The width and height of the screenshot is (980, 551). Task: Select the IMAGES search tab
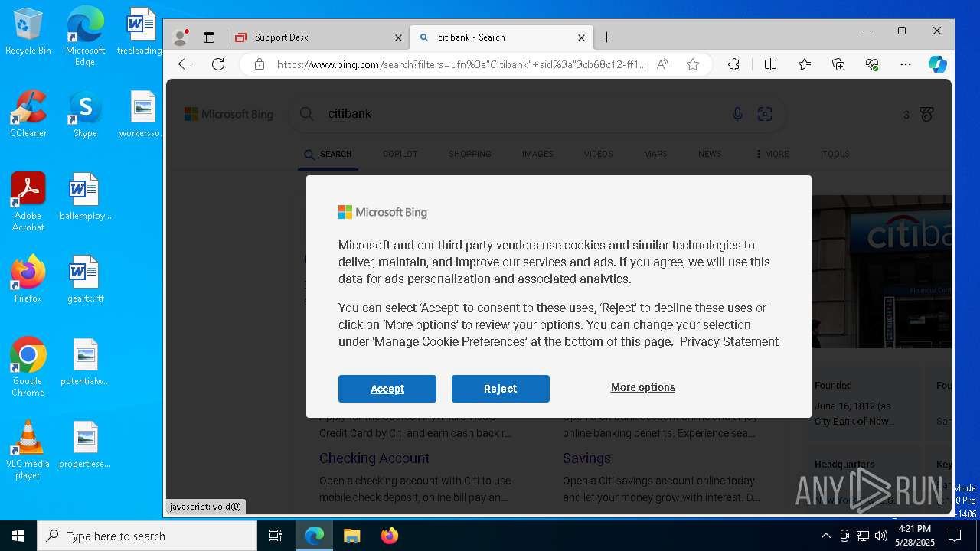click(x=537, y=154)
